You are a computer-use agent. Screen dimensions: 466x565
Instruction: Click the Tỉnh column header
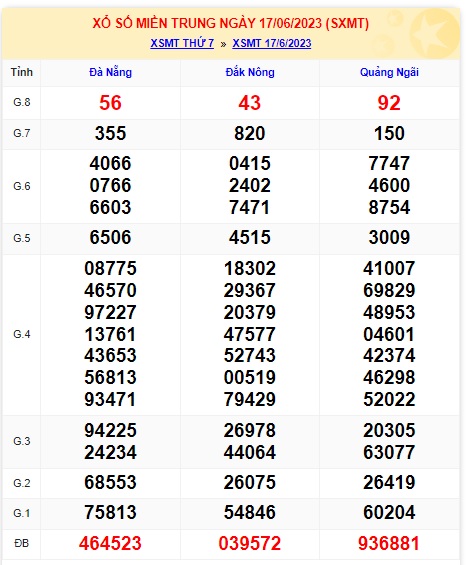(x=22, y=72)
